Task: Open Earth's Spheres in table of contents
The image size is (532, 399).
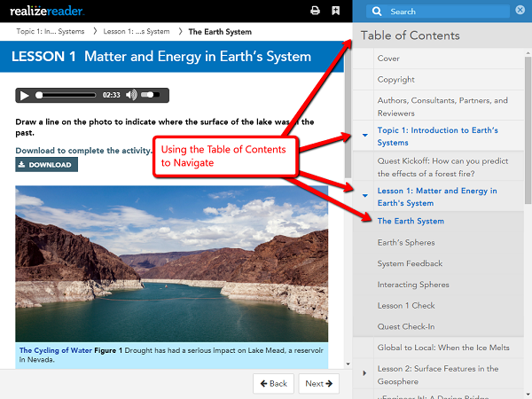Action: (406, 242)
